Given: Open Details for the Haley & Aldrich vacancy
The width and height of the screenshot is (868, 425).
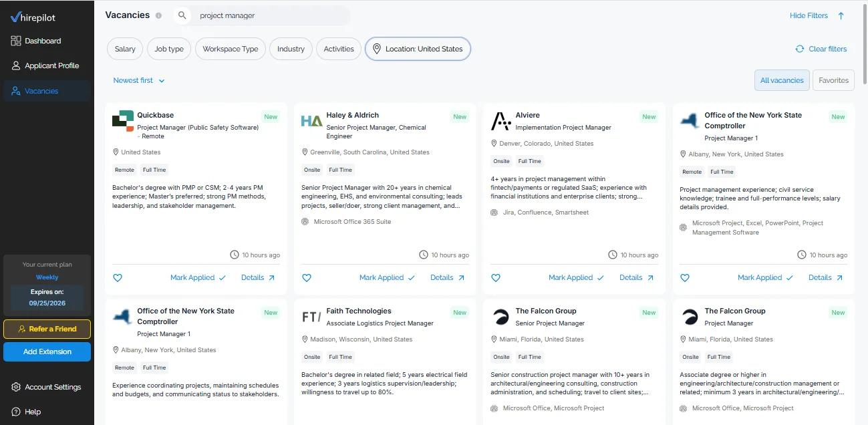Looking at the screenshot, I should 442,277.
